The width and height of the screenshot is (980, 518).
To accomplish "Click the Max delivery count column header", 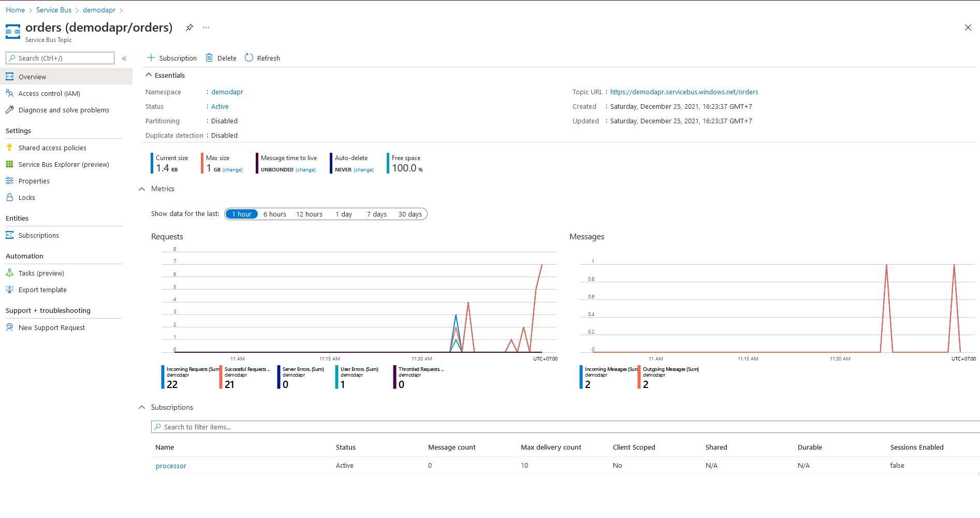I will (x=551, y=447).
